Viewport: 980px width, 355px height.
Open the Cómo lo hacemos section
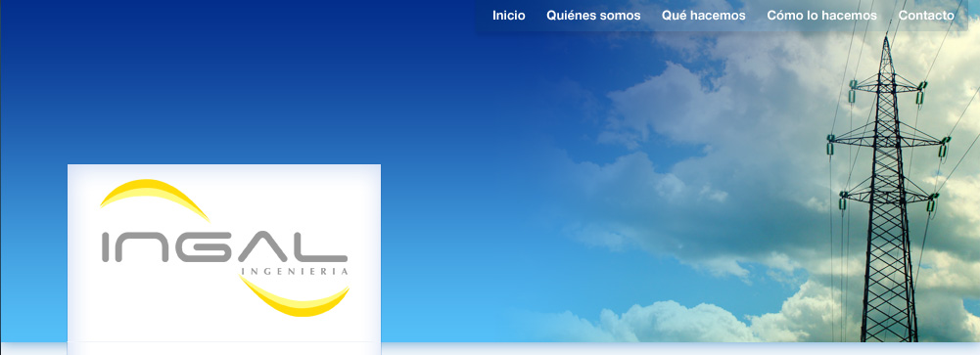tap(821, 16)
